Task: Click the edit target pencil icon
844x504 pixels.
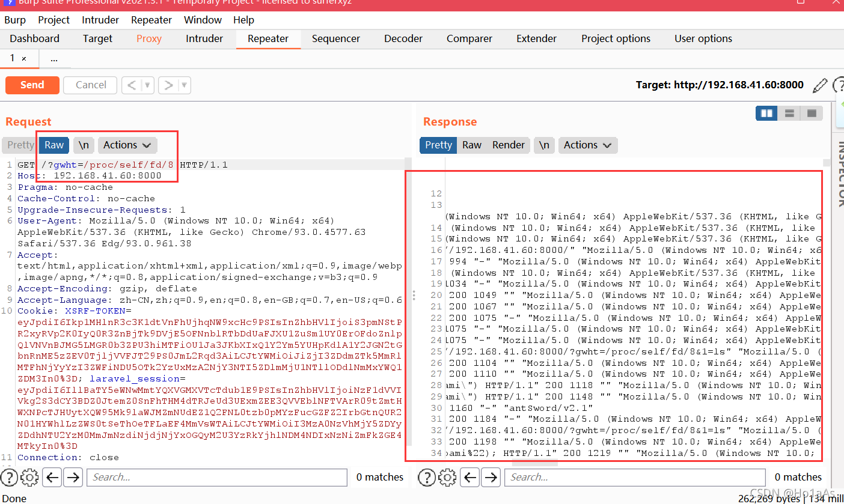Action: coord(820,85)
